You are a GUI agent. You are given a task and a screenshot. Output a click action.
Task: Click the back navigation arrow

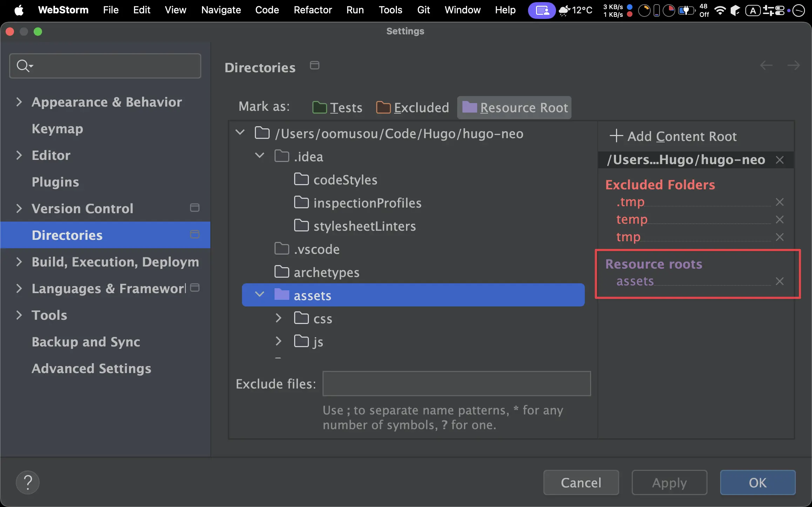coord(766,65)
